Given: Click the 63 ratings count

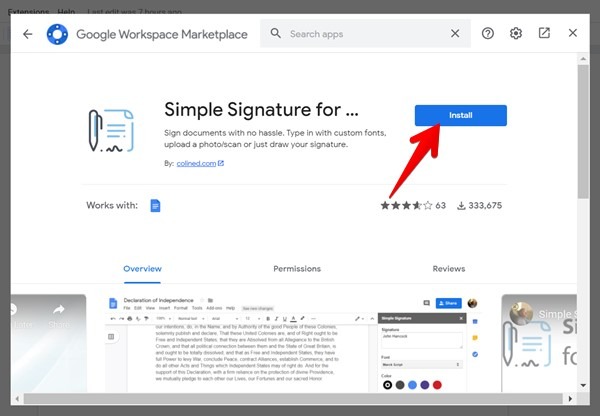Looking at the screenshot, I should coord(440,206).
